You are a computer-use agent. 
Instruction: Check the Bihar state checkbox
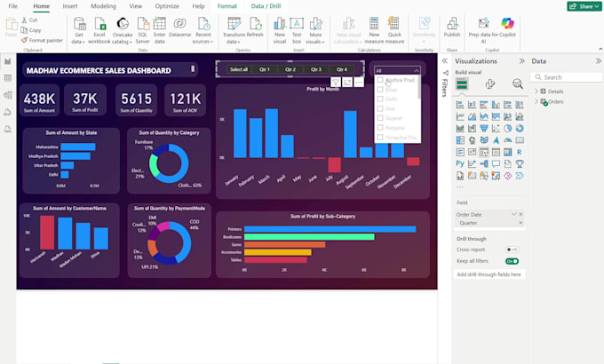pos(380,90)
